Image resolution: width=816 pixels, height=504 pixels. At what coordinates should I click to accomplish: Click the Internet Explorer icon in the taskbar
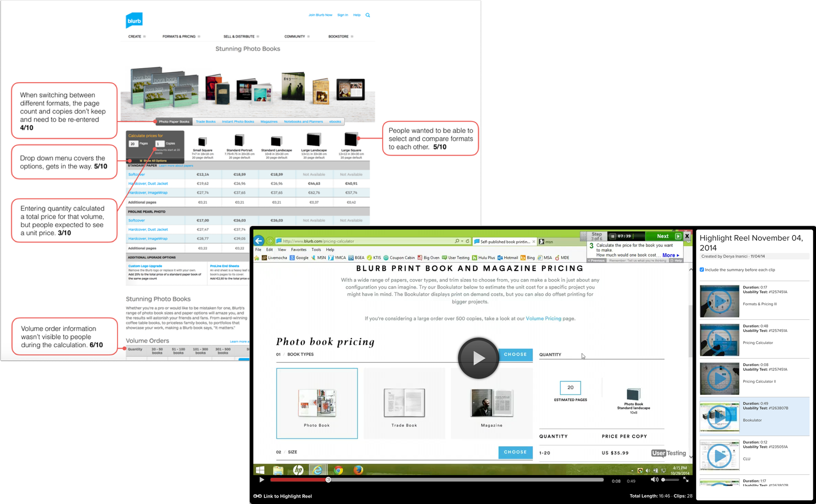[318, 470]
